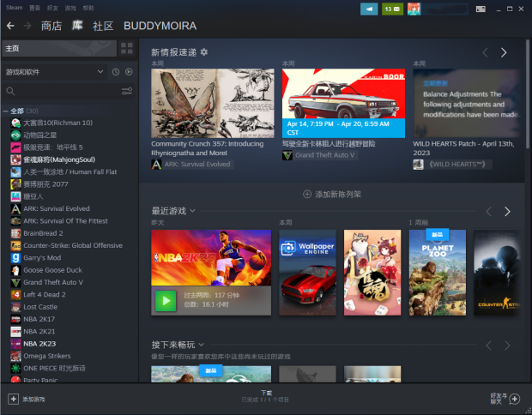Play NBA 2K23 with the green play button
The width and height of the screenshot is (532, 415).
[x=166, y=301]
